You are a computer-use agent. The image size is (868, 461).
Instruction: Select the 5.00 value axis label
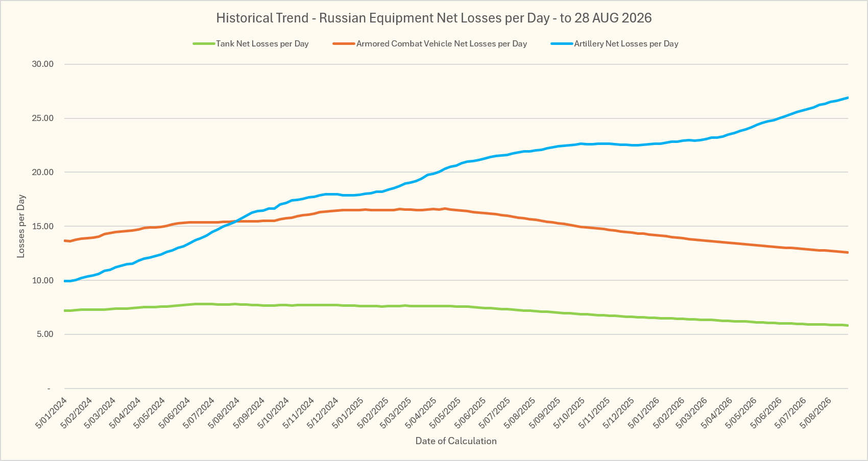tap(44, 334)
